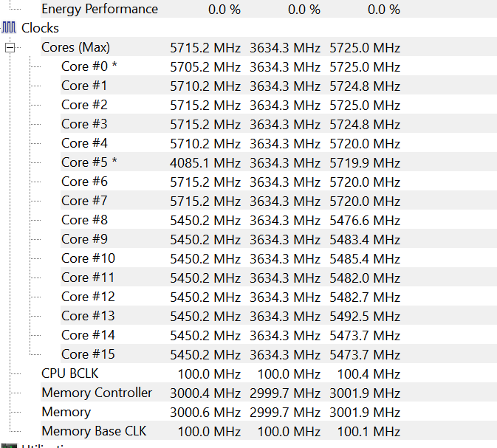
Task: Select the CPU BCLK row
Action: (69, 373)
